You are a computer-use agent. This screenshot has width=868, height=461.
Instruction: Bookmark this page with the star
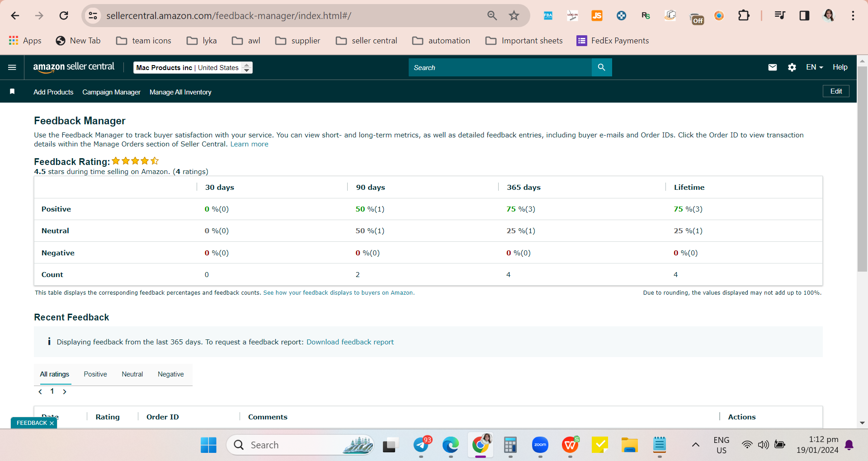[x=514, y=16]
